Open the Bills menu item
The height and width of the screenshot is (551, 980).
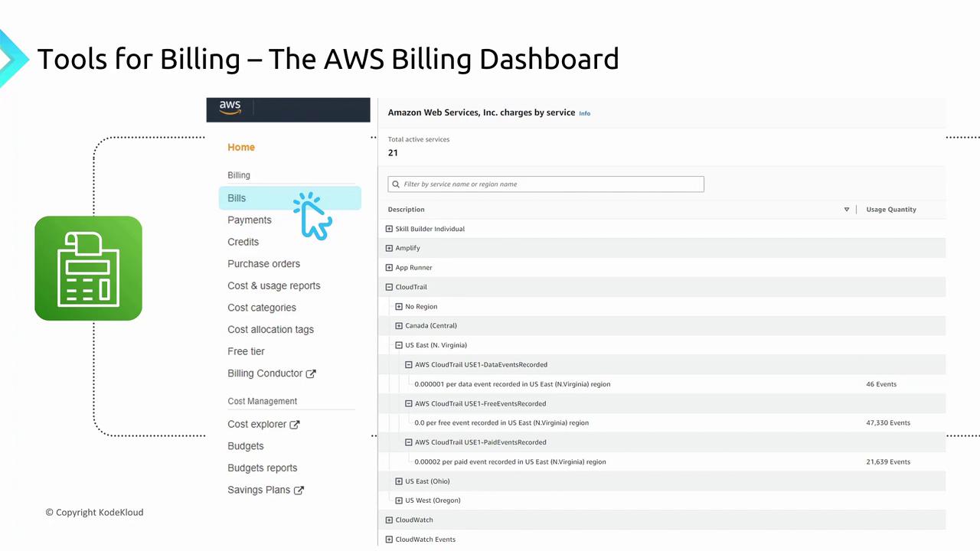coord(237,198)
